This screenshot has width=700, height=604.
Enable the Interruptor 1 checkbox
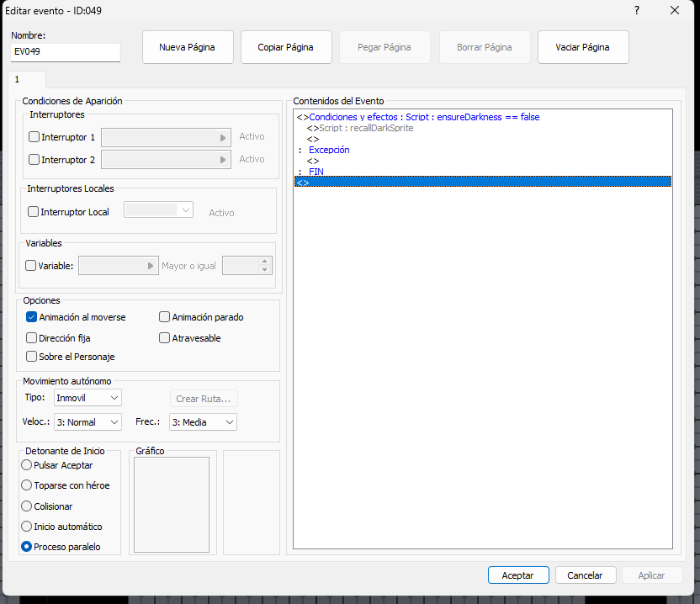34,137
